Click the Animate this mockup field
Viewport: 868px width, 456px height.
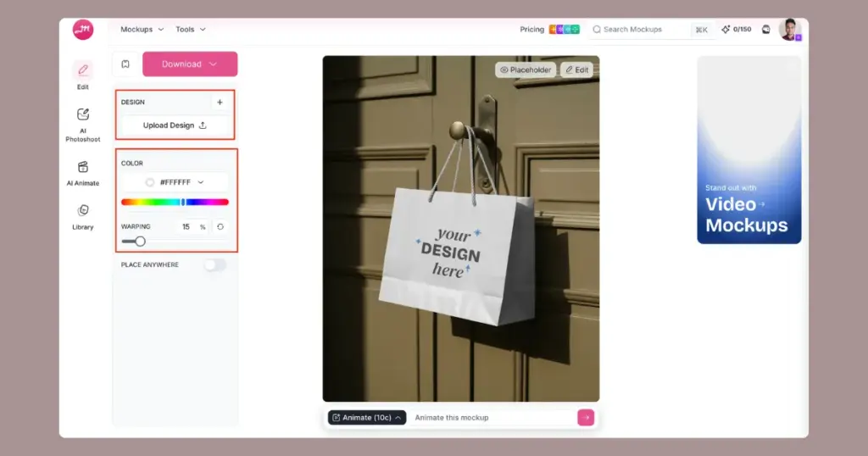pos(492,418)
